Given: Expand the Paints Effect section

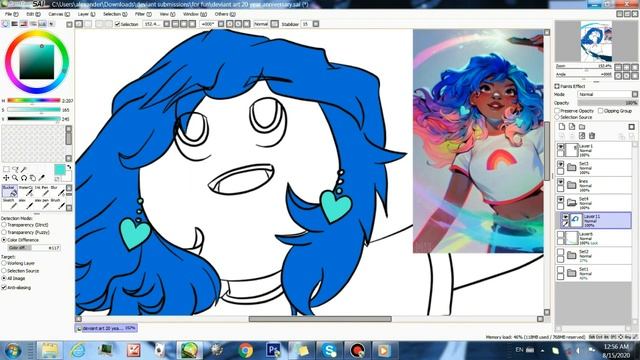Looking at the screenshot, I should [557, 86].
